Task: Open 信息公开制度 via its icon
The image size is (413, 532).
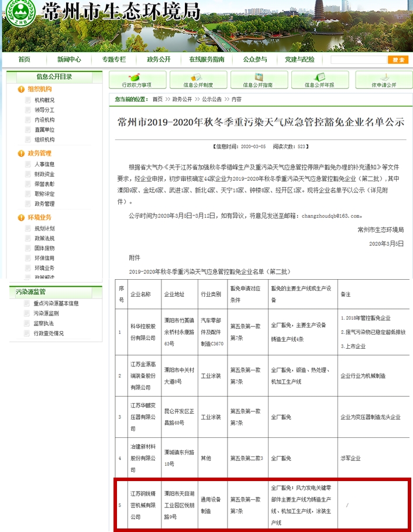Action: coord(197,77)
